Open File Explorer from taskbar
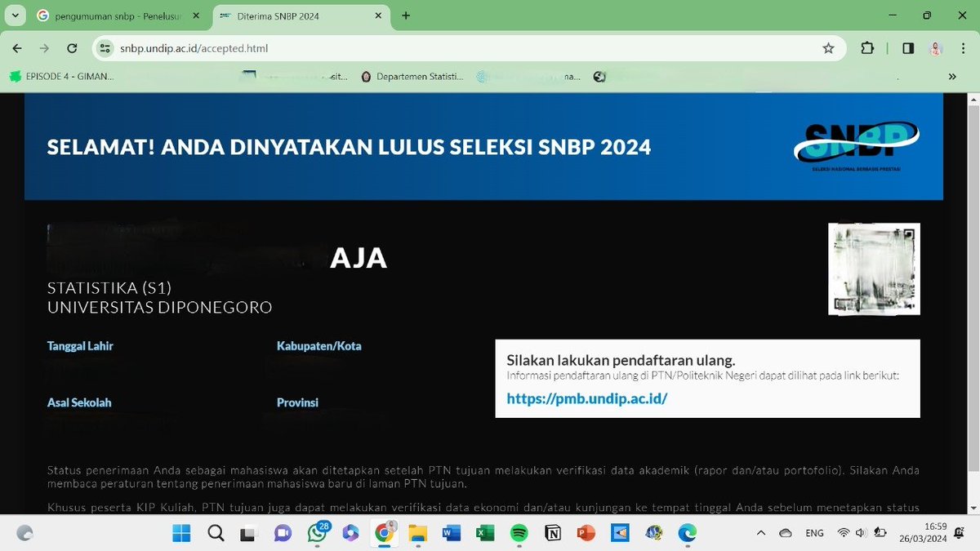This screenshot has height=551, width=980. [417, 533]
